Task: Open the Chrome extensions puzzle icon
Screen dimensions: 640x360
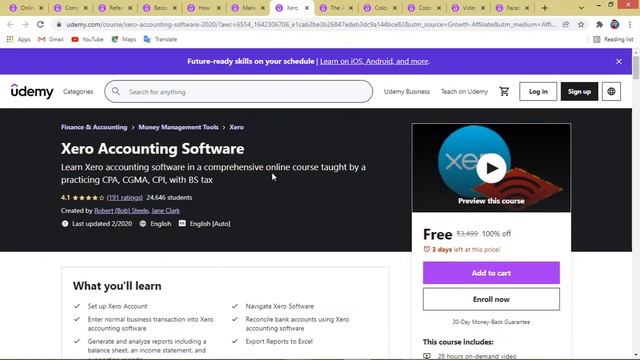Action: [x=599, y=24]
